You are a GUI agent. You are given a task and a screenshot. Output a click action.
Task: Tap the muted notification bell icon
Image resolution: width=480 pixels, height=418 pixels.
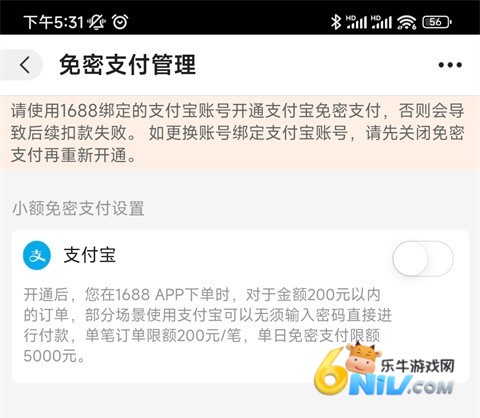point(96,22)
